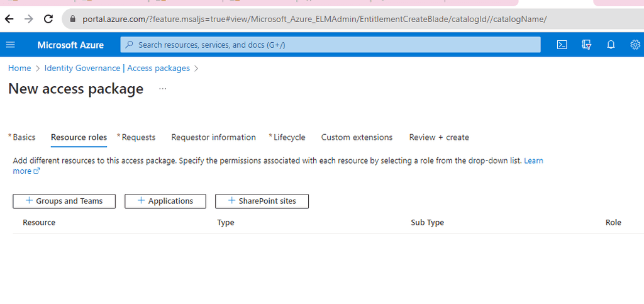The image size is (644, 304).
Task: Add SharePoint sites resource
Action: click(x=262, y=201)
